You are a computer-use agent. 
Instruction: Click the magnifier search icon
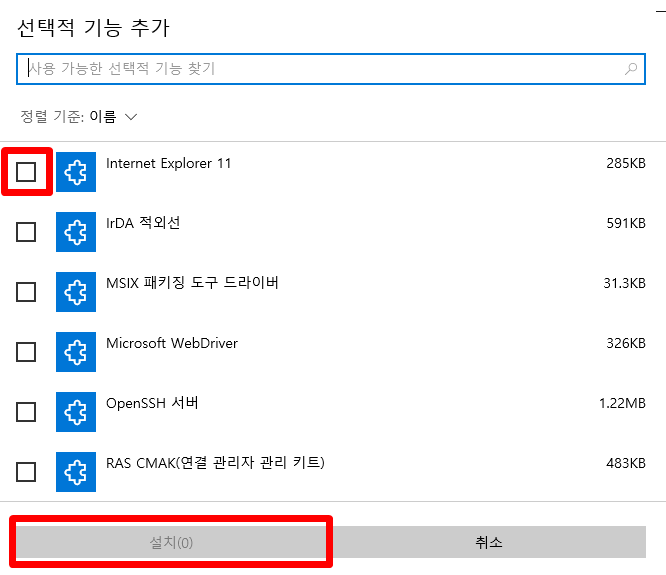631,69
